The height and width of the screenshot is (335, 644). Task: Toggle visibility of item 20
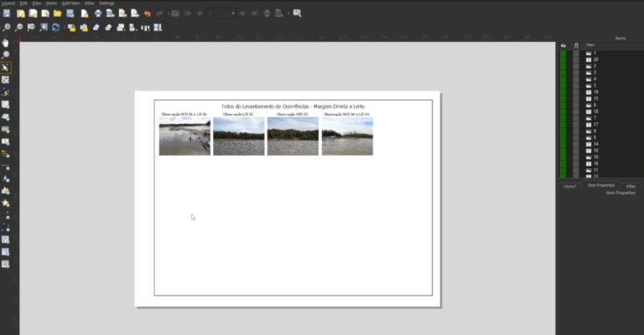click(563, 59)
